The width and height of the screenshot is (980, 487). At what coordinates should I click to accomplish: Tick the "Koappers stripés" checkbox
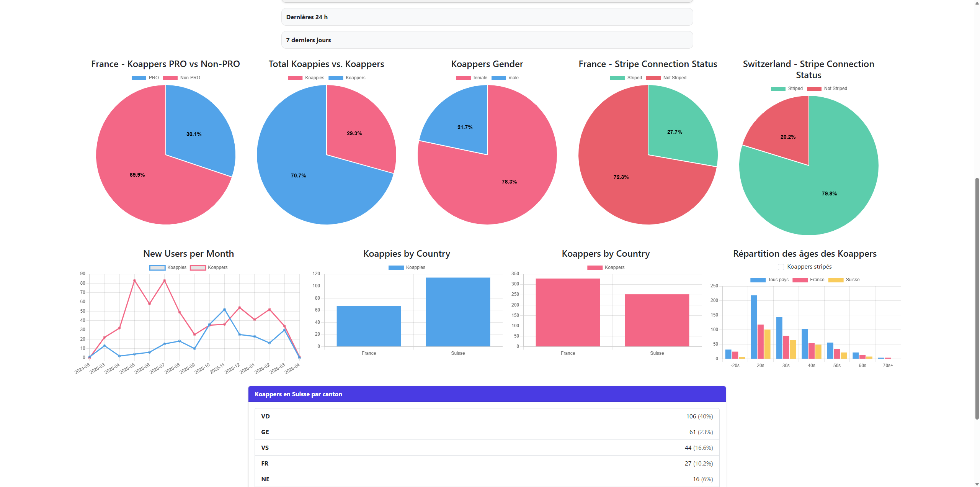[x=781, y=267]
